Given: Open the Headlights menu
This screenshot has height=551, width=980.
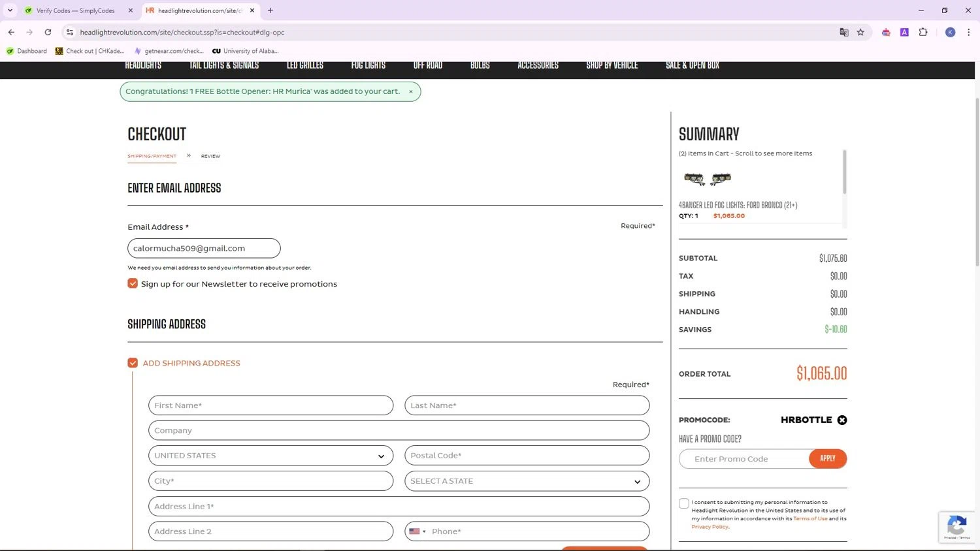Looking at the screenshot, I should coord(143,65).
